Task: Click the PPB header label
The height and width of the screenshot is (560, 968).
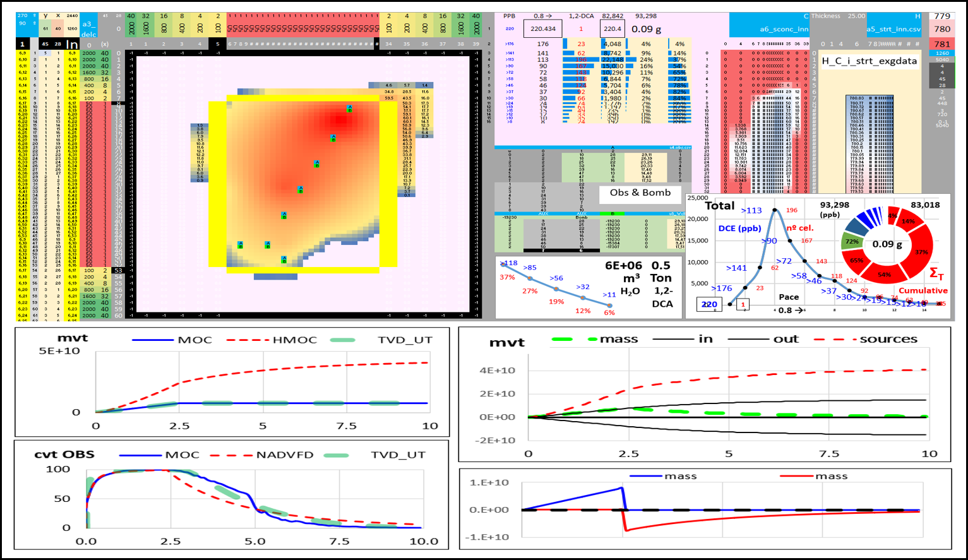Action: tap(510, 16)
